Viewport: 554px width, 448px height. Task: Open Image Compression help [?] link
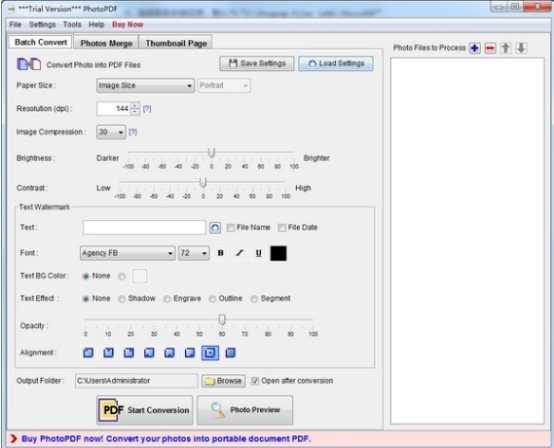click(133, 132)
